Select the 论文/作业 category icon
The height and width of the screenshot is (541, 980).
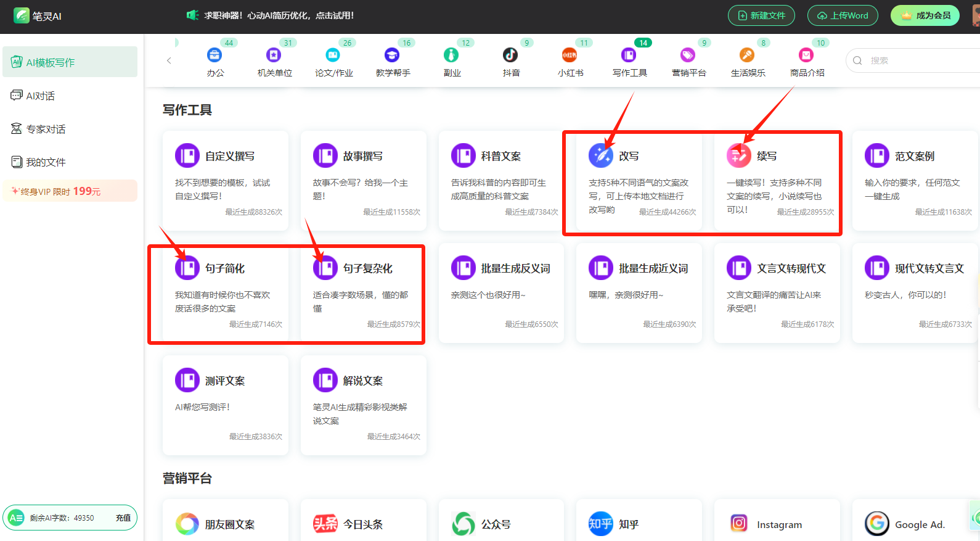coord(333,55)
